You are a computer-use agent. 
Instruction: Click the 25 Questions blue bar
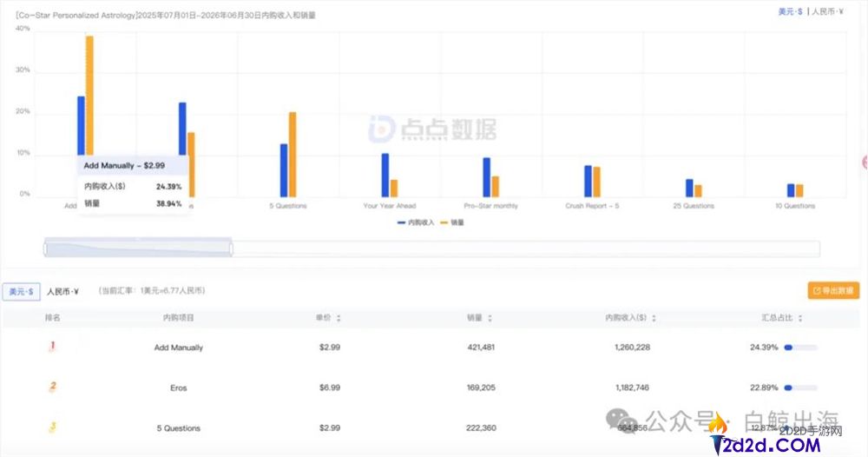coord(690,188)
